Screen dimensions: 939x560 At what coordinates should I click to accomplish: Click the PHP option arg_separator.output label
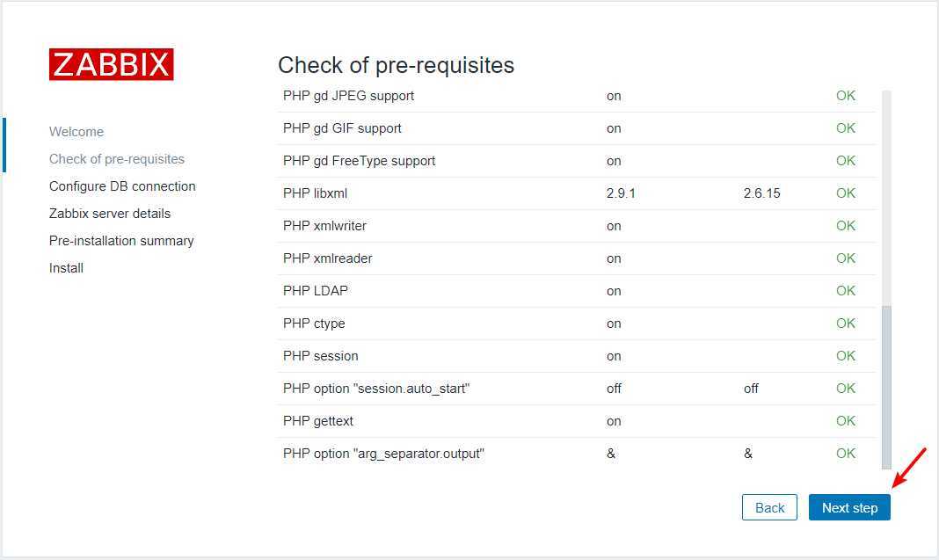[x=383, y=454]
